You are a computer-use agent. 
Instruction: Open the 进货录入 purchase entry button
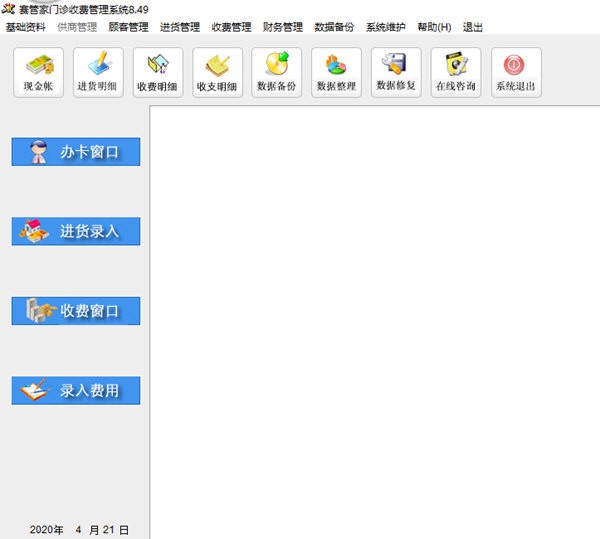[x=76, y=231]
